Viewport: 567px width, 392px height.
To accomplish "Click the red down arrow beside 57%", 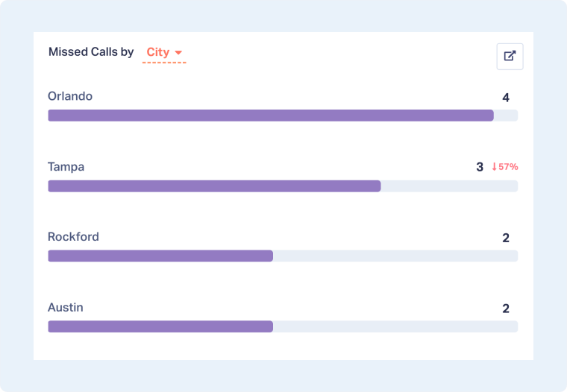I will pyautogui.click(x=494, y=167).
